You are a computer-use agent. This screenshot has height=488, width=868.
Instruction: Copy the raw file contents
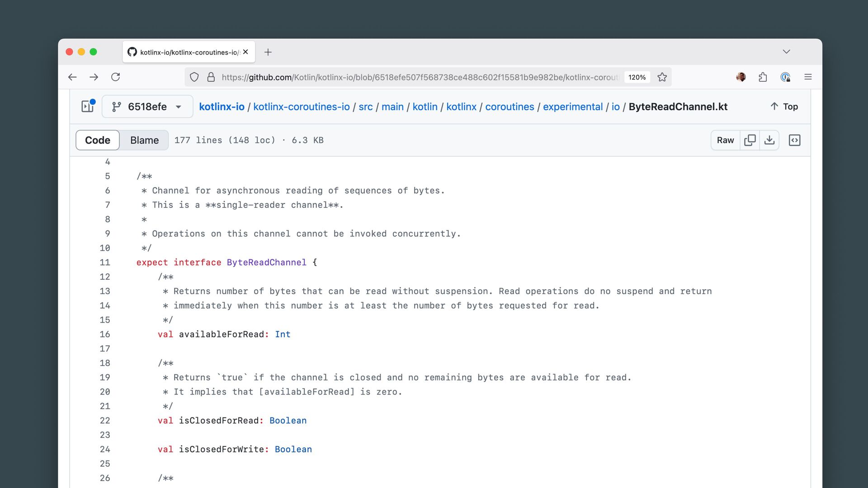point(750,140)
